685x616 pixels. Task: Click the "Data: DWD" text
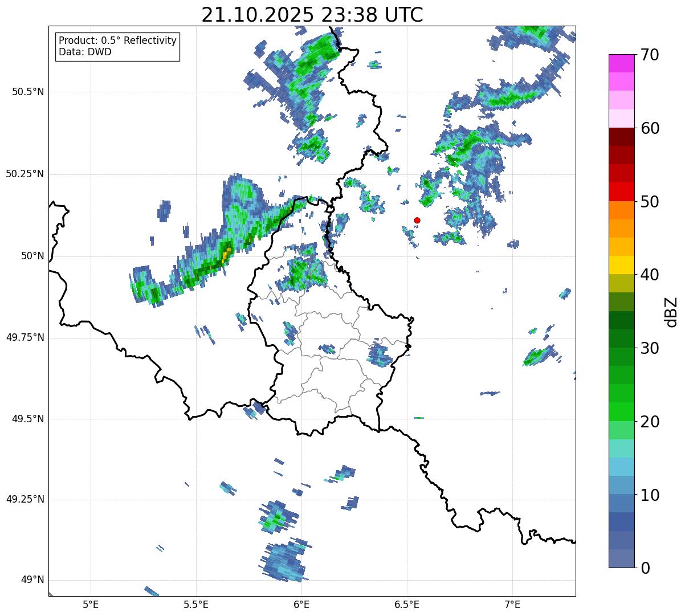click(85, 52)
